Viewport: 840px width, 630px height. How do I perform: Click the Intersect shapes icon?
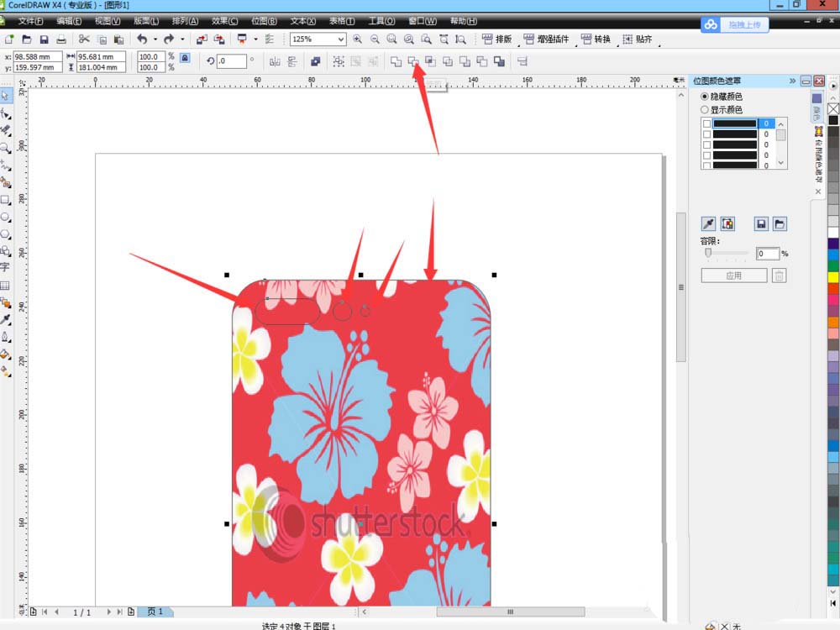tap(430, 61)
